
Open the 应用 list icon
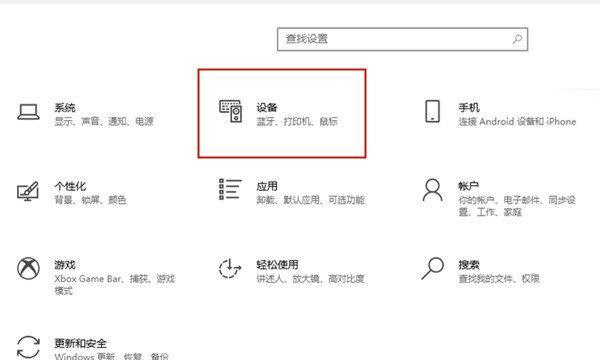[x=230, y=189]
